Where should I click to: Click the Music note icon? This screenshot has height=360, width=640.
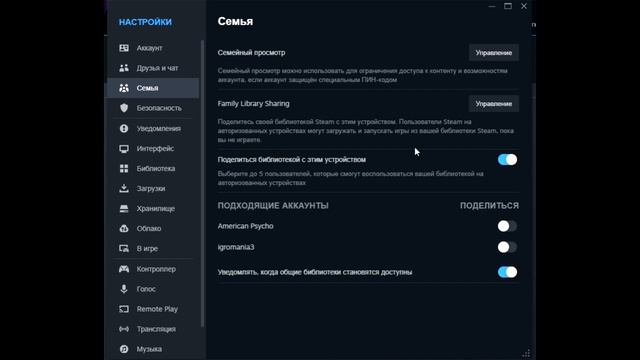point(124,349)
